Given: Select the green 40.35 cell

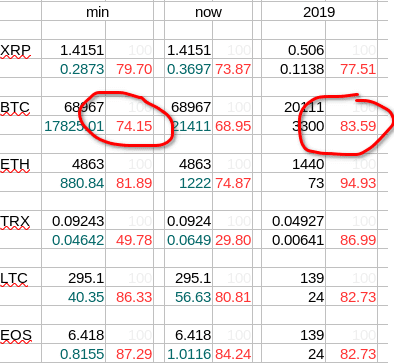Looking at the screenshot, I should click(x=74, y=297).
